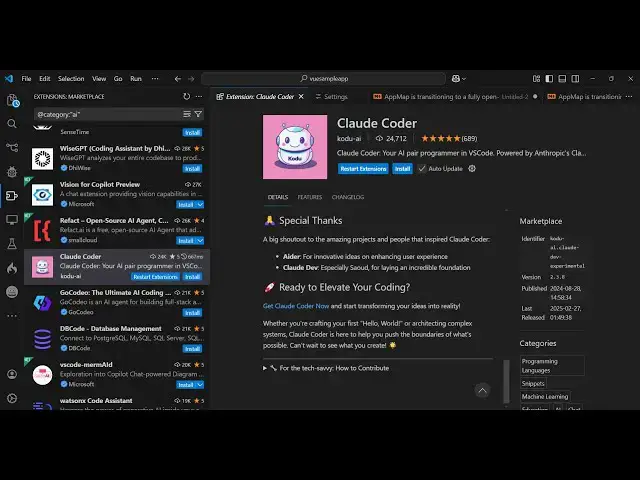Focus the vuesampleapp command center search
640x480 pixels.
(324, 79)
